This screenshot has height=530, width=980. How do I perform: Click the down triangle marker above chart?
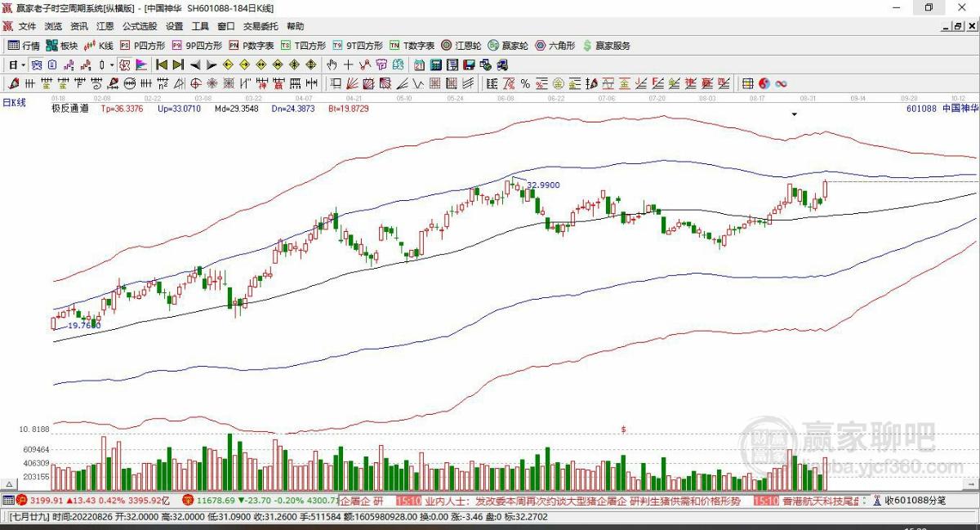[x=794, y=114]
